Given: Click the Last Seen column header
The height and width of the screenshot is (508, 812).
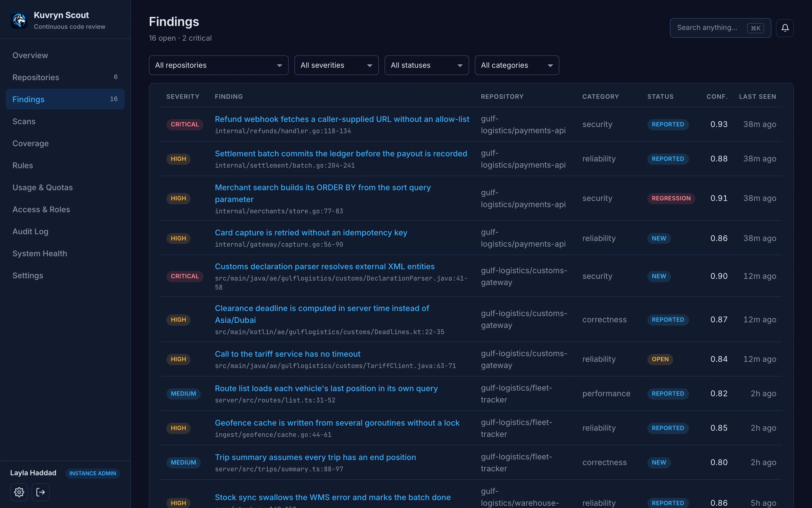Looking at the screenshot, I should coord(758,97).
